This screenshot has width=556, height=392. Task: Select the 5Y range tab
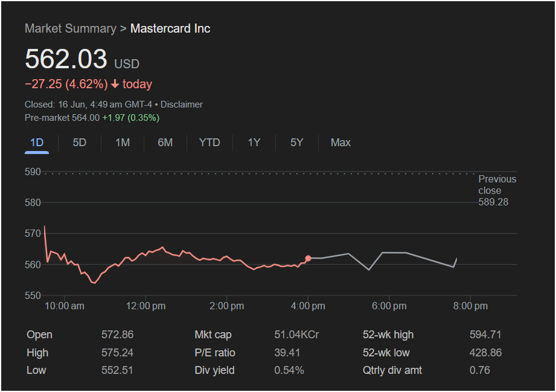coord(297,143)
